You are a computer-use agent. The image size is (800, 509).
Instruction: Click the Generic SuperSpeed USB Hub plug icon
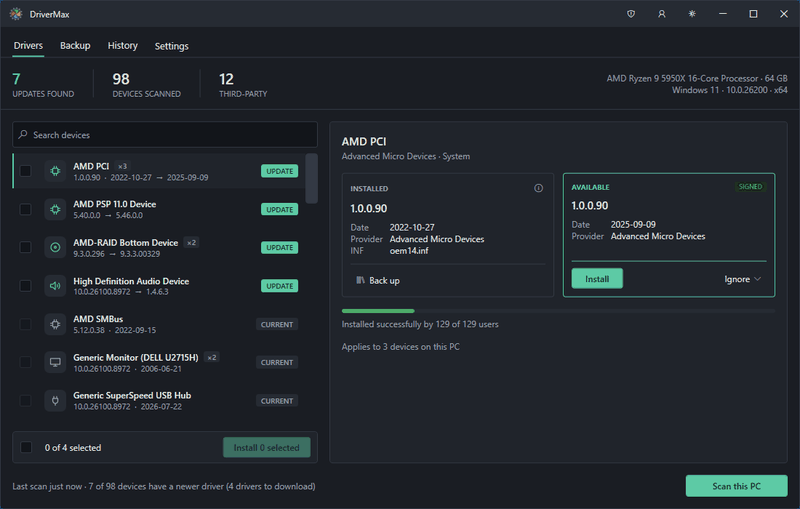[55, 400]
